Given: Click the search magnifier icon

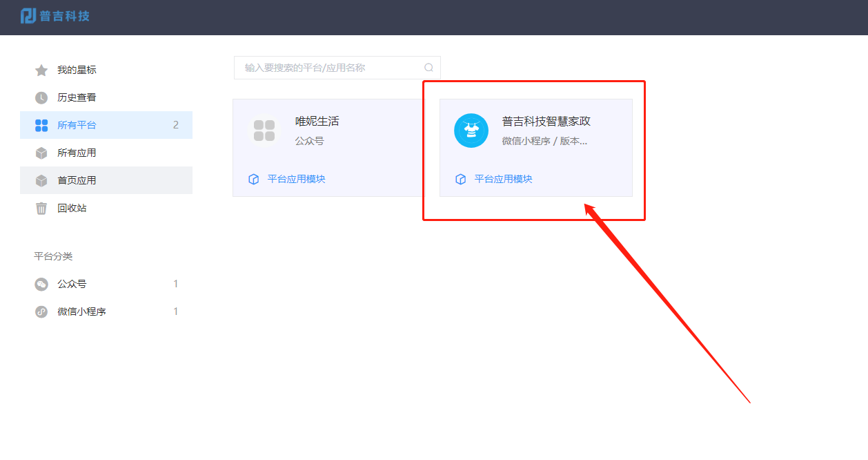Looking at the screenshot, I should coord(428,68).
